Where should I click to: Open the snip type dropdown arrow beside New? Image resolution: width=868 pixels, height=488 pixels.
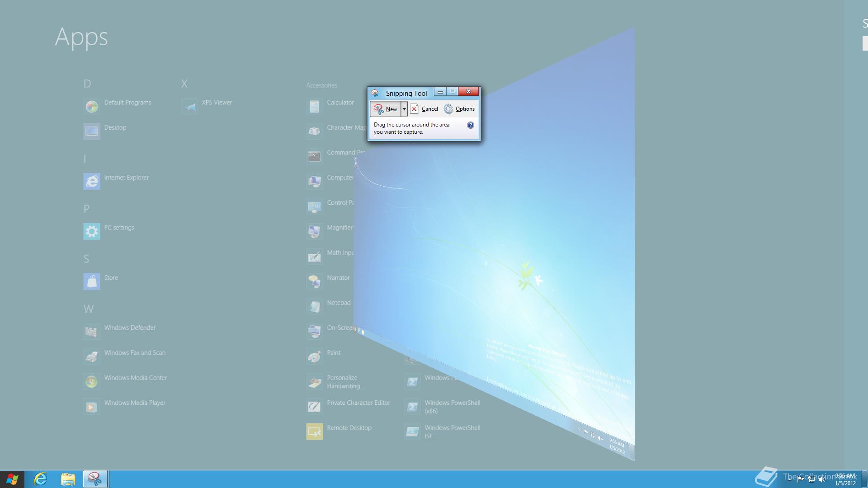tap(404, 109)
